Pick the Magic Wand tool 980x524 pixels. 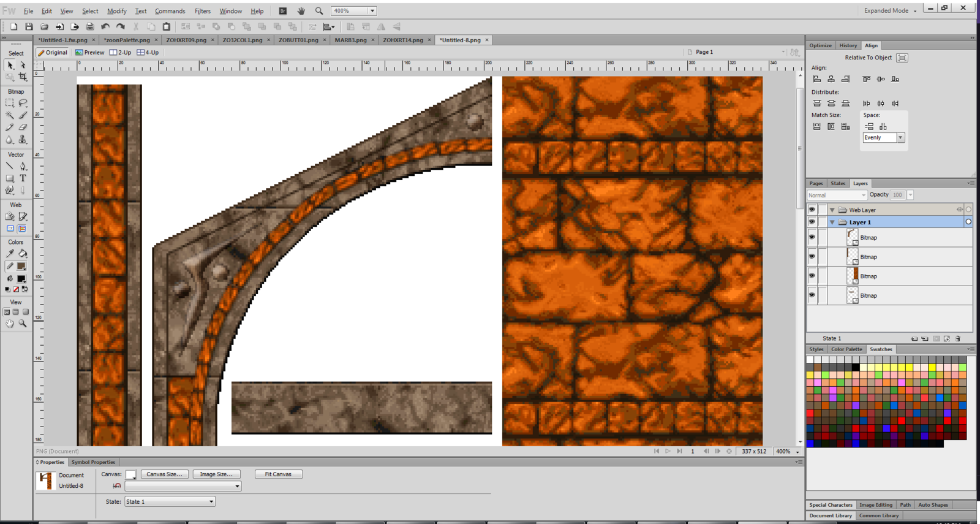(10, 115)
